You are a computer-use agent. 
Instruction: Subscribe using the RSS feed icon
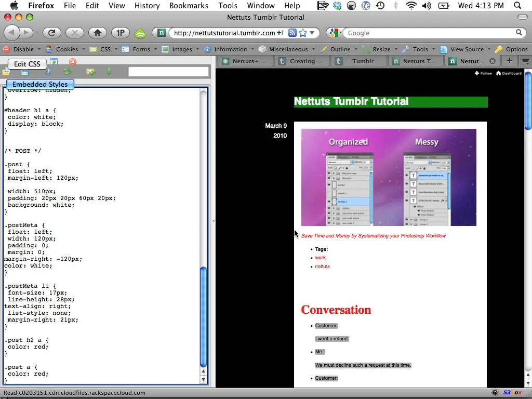click(x=292, y=33)
